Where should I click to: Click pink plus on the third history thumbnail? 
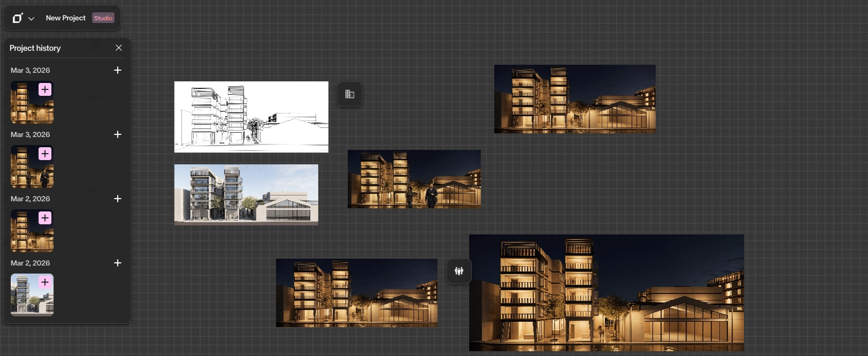pyautogui.click(x=45, y=218)
